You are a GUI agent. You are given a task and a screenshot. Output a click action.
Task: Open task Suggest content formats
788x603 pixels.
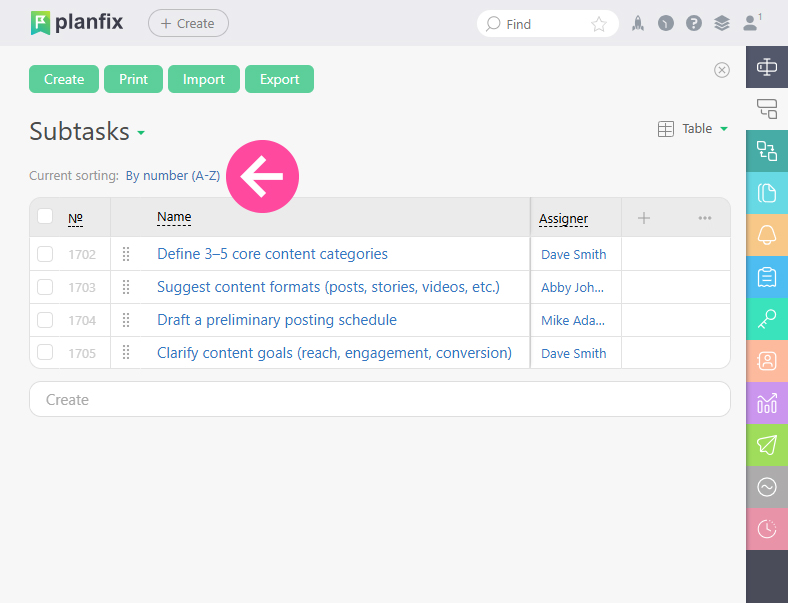tap(329, 287)
